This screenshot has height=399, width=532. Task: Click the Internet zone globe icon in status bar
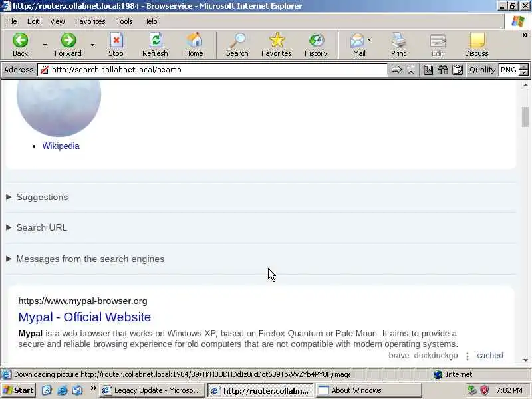438,374
